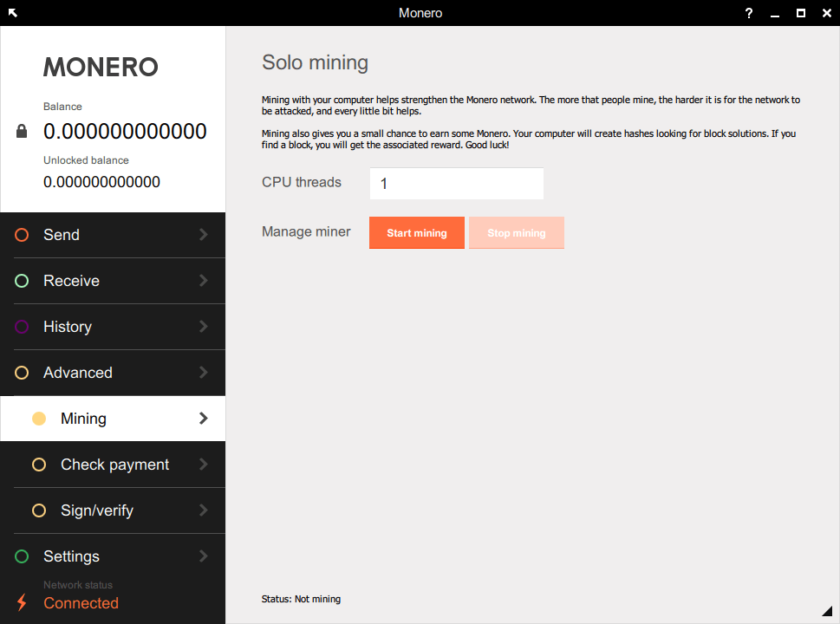Click the window resize grip in the corner
This screenshot has width=840, height=624.
point(827,611)
